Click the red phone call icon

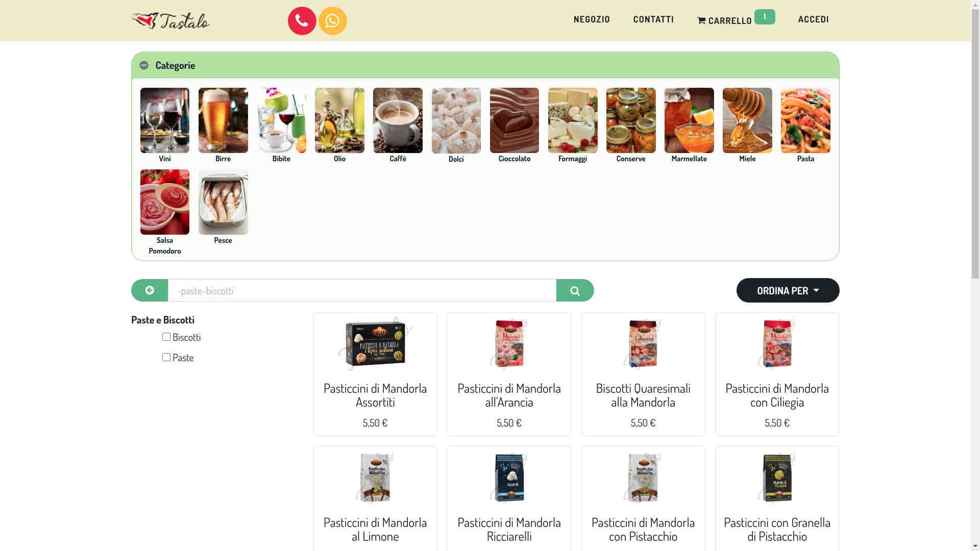302,21
